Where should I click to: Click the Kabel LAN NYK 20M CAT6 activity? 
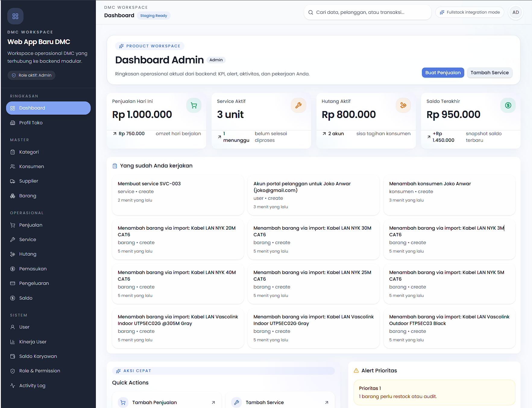tap(178, 240)
